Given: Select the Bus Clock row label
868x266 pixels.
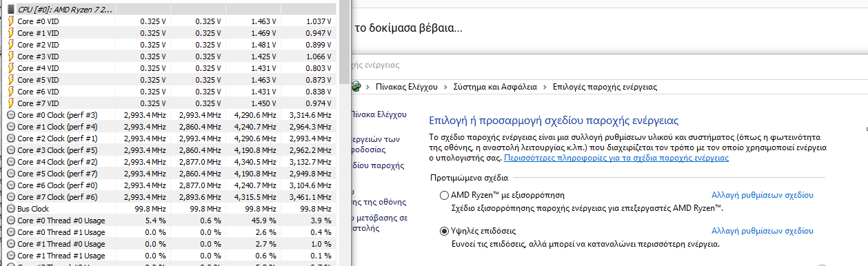Looking at the screenshot, I should tap(34, 209).
